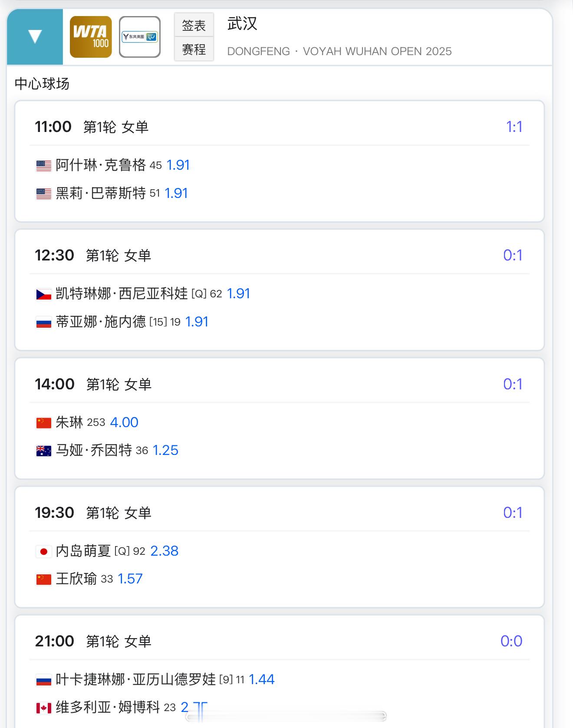Open the 赛程 schedule tab

click(x=194, y=49)
